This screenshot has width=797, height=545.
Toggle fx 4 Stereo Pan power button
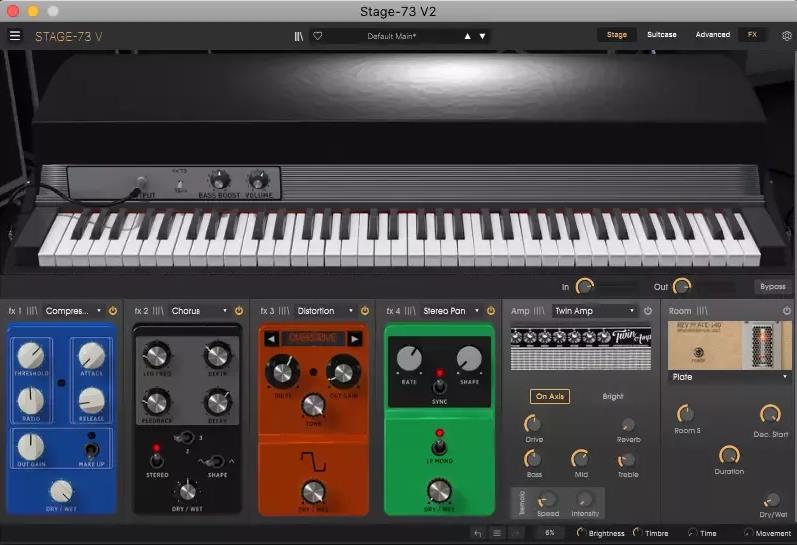pos(491,311)
